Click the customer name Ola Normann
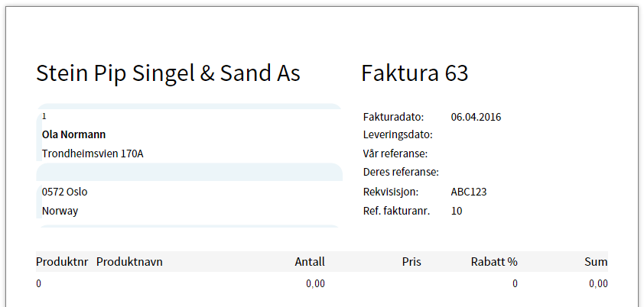This screenshot has width=644, height=307. click(x=74, y=134)
